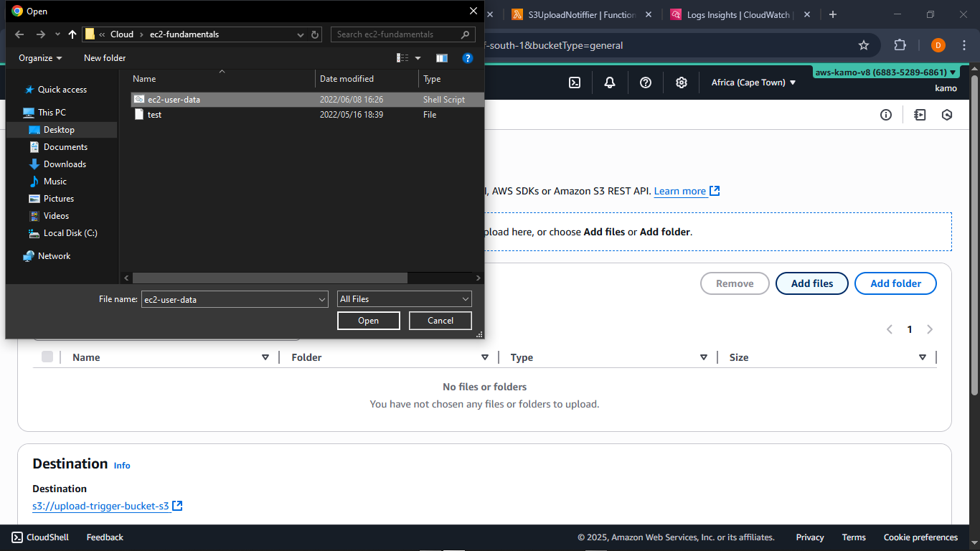The image size is (980, 551).
Task: Click the file list horizontal scrollbar
Action: (270, 278)
